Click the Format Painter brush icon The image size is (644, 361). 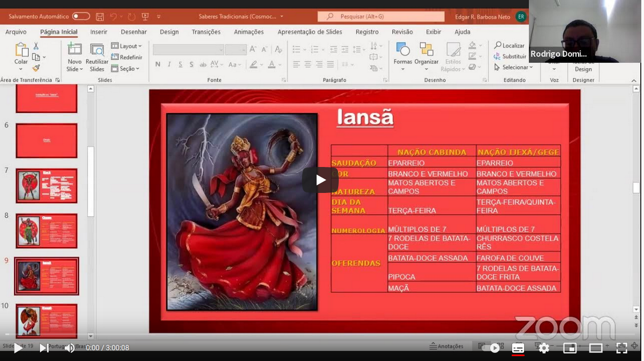tap(36, 68)
